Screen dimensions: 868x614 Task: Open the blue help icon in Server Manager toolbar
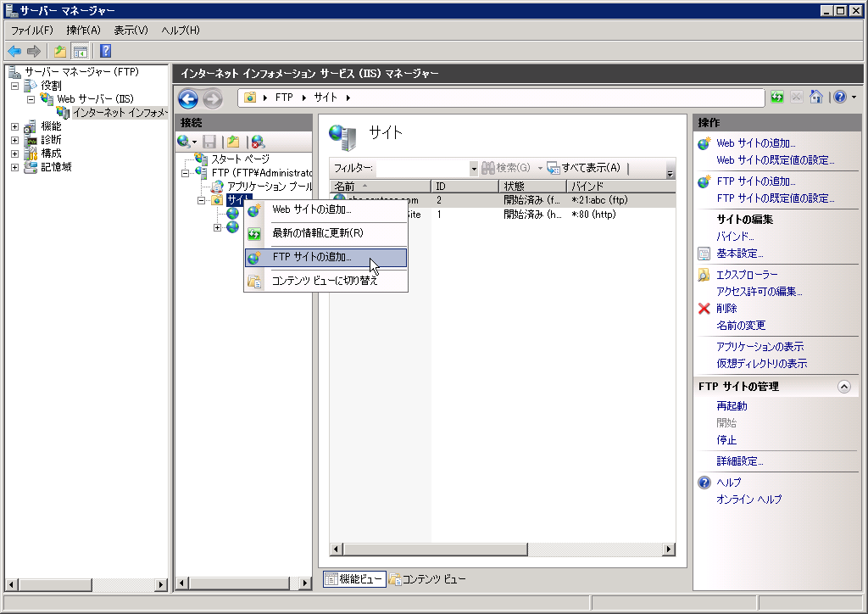[x=106, y=52]
